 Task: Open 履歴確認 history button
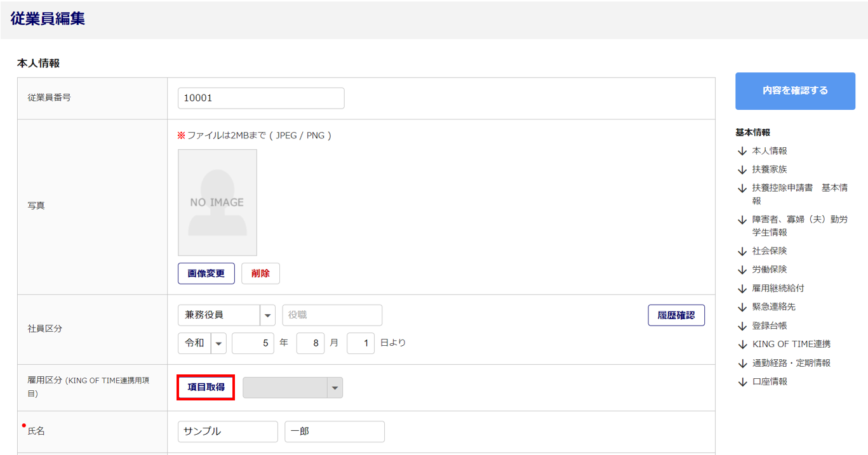coord(676,315)
